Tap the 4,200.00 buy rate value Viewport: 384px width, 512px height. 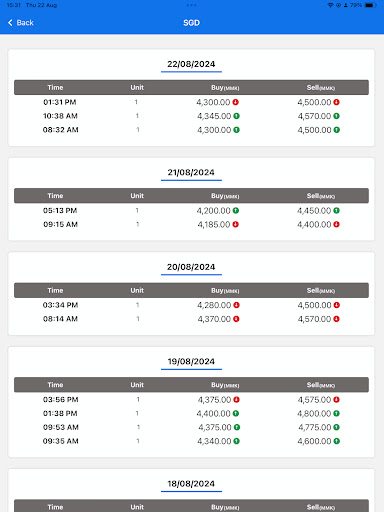[x=214, y=211]
